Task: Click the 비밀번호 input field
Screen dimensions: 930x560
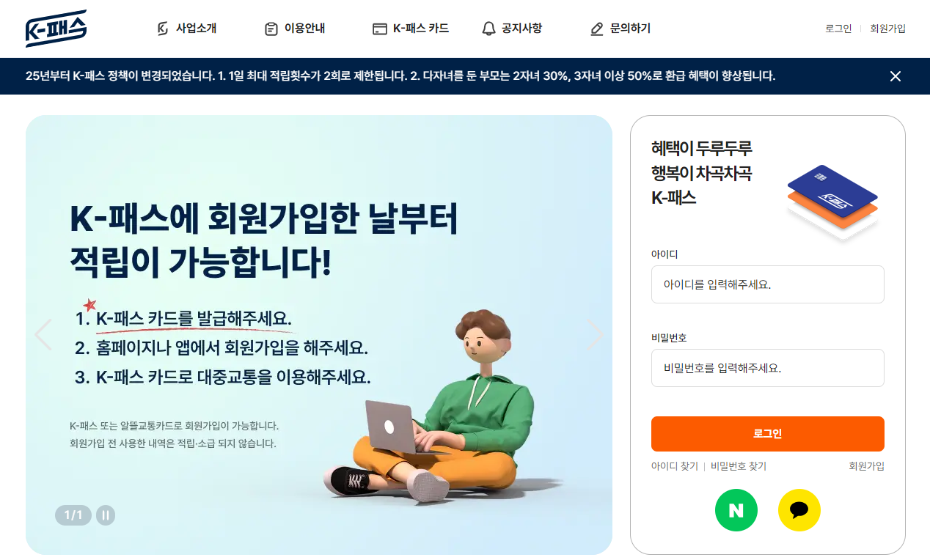Action: tap(767, 368)
